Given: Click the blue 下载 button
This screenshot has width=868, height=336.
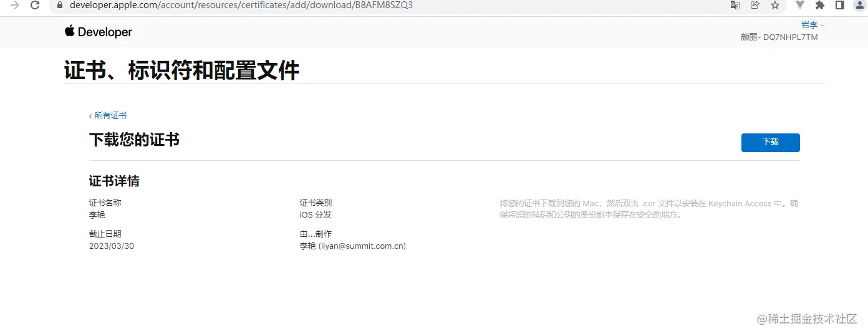Looking at the screenshot, I should coord(771,142).
